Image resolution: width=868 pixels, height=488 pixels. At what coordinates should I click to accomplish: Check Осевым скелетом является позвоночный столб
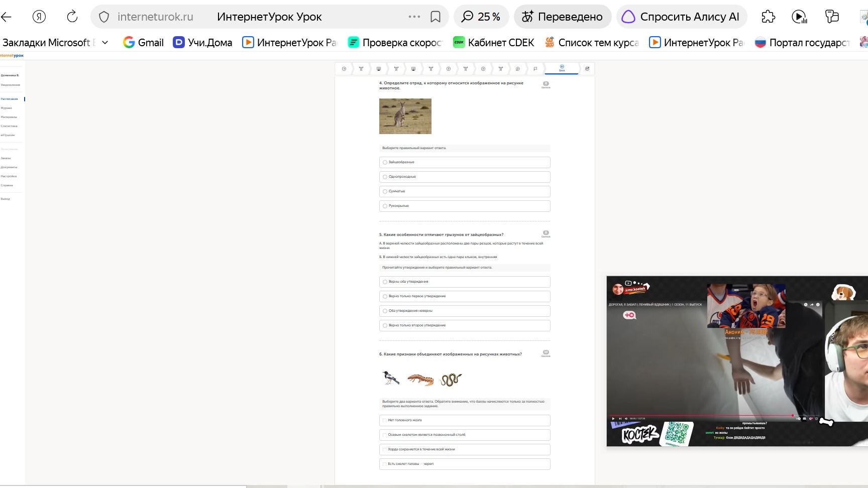coord(465,435)
